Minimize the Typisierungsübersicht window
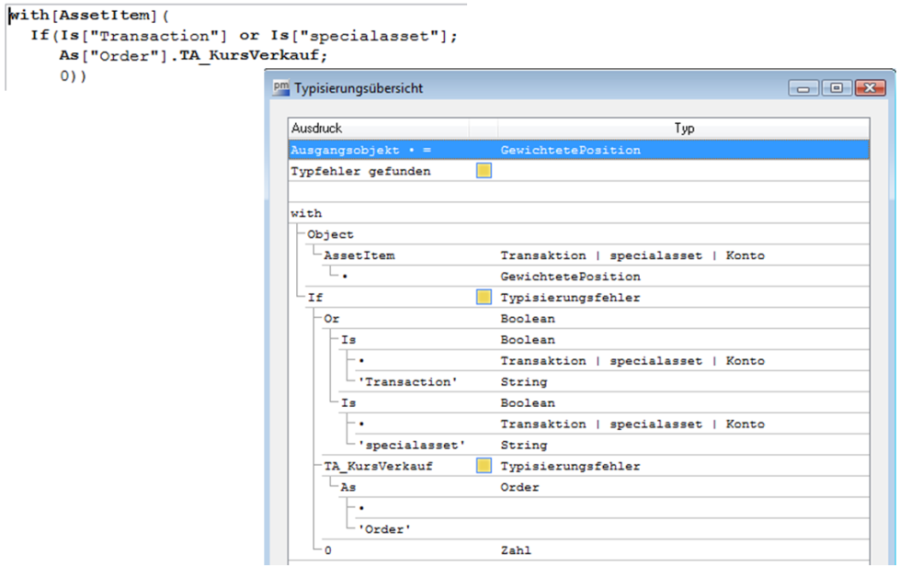Viewport: 900px width, 566px height. click(805, 88)
